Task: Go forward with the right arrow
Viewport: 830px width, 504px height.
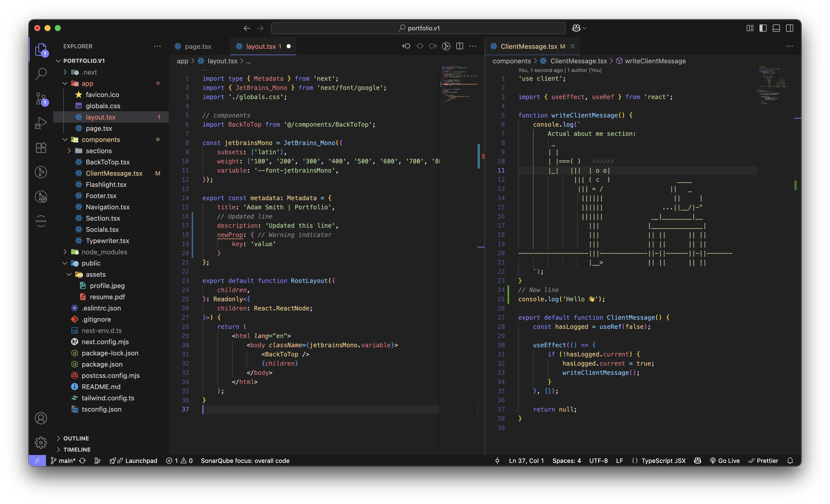Action: point(260,28)
